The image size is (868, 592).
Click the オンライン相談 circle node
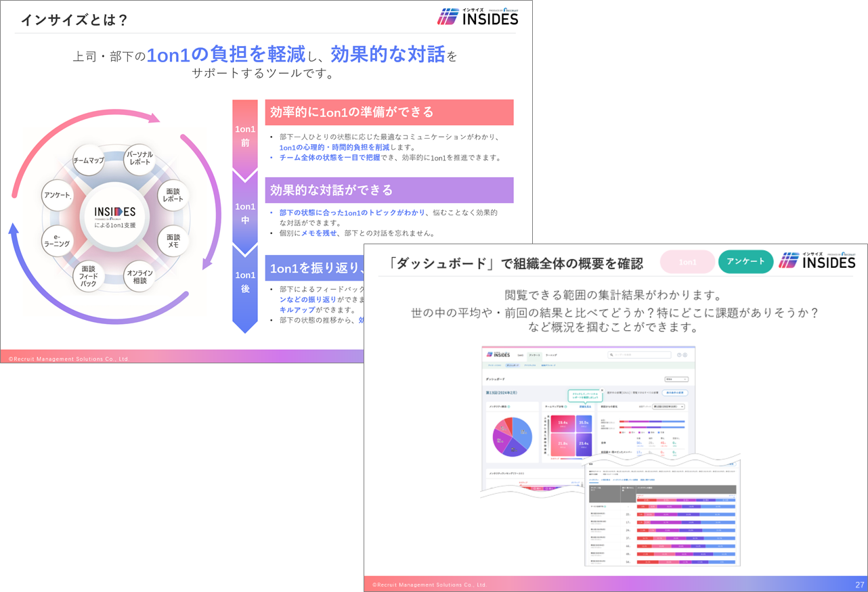click(x=139, y=275)
